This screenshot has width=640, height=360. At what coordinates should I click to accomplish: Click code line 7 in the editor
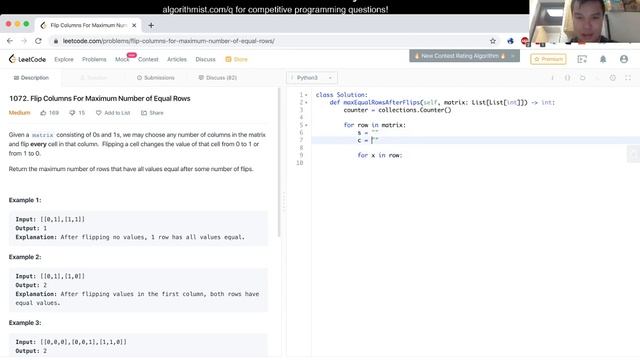click(476, 140)
